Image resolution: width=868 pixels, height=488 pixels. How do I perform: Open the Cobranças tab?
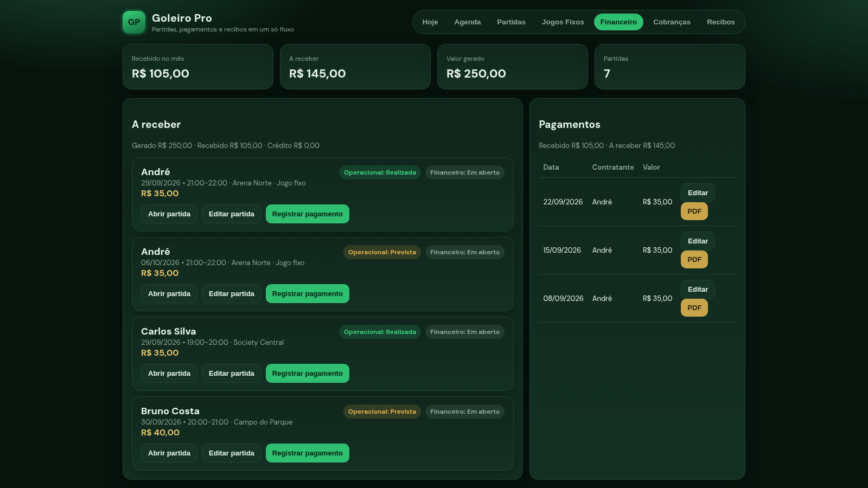point(672,22)
